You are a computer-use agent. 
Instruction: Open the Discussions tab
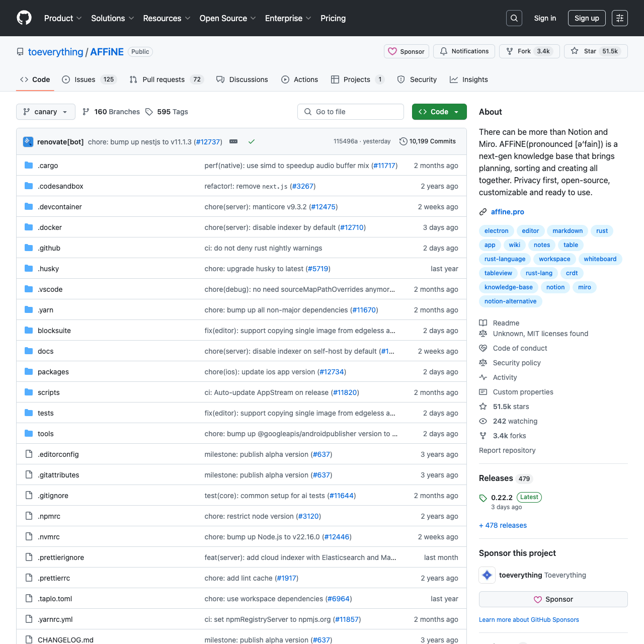[242, 79]
